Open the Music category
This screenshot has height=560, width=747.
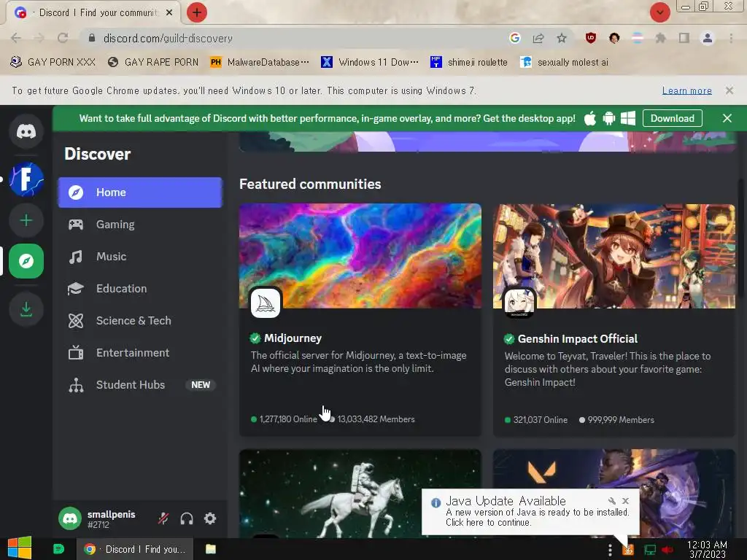(140, 256)
